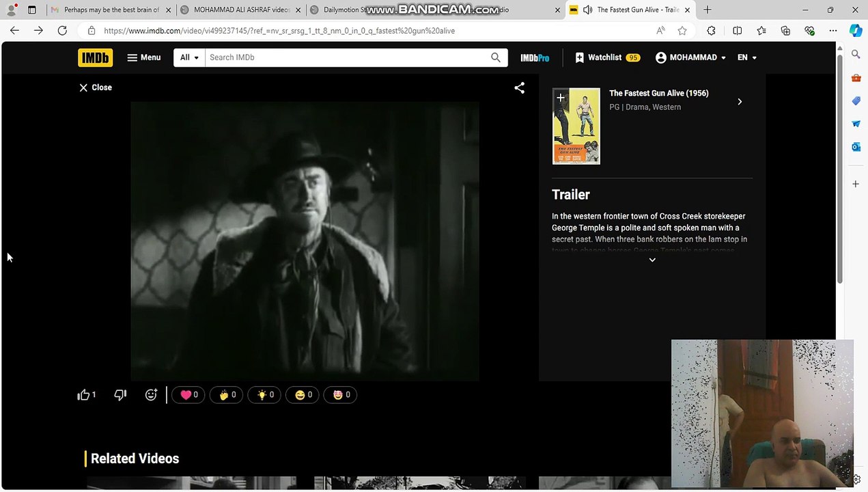Open the Watchlist
868x492 pixels.
pyautogui.click(x=607, y=57)
